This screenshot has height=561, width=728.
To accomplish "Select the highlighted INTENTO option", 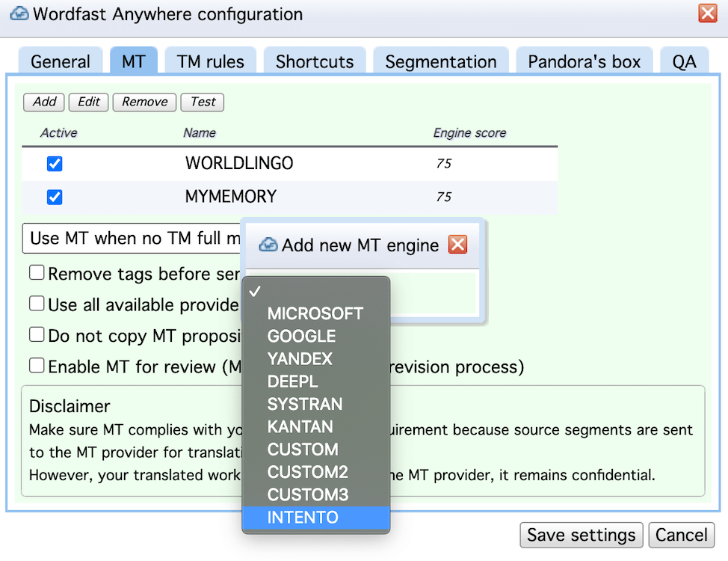I will pyautogui.click(x=315, y=518).
